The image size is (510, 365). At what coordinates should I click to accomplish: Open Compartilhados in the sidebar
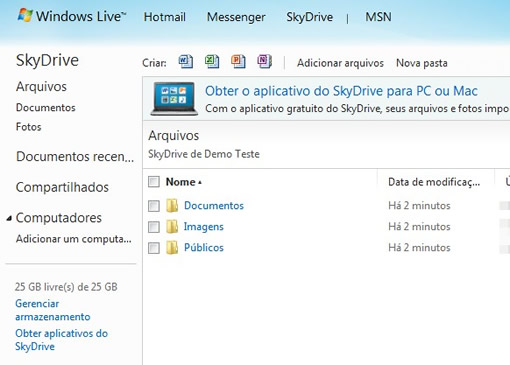[x=62, y=187]
